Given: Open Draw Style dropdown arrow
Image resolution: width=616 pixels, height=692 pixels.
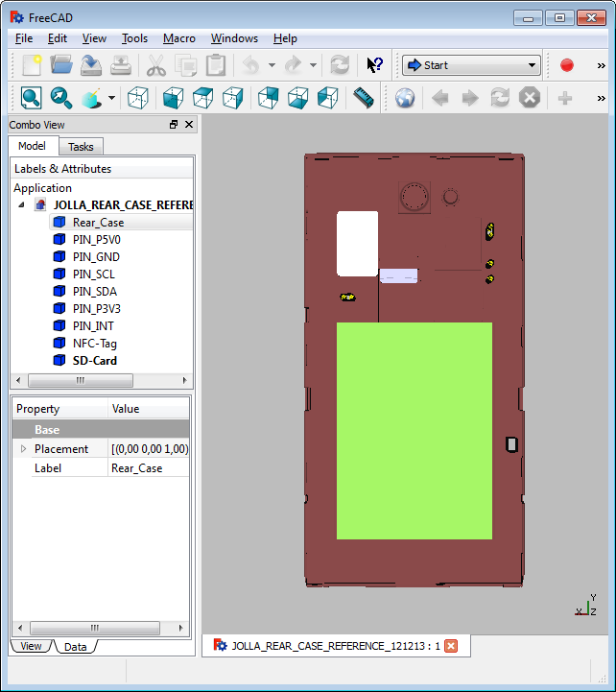Looking at the screenshot, I should point(111,98).
